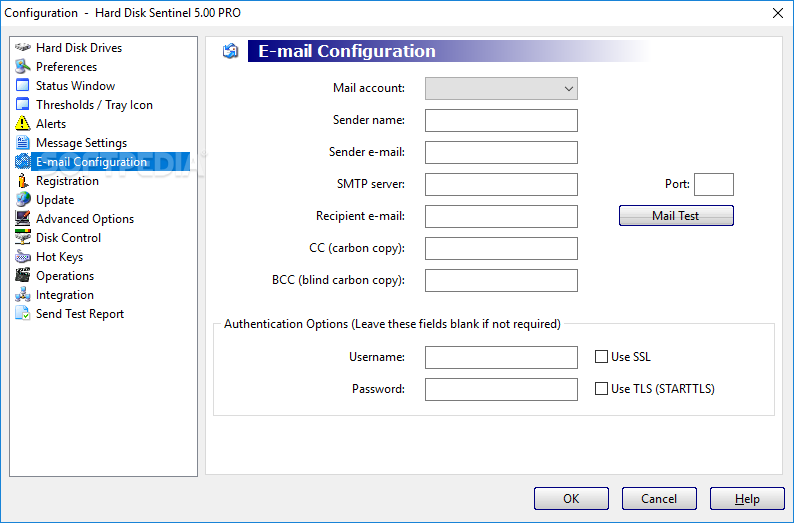Open Advanced Options page
The image size is (794, 523).
[x=85, y=219]
